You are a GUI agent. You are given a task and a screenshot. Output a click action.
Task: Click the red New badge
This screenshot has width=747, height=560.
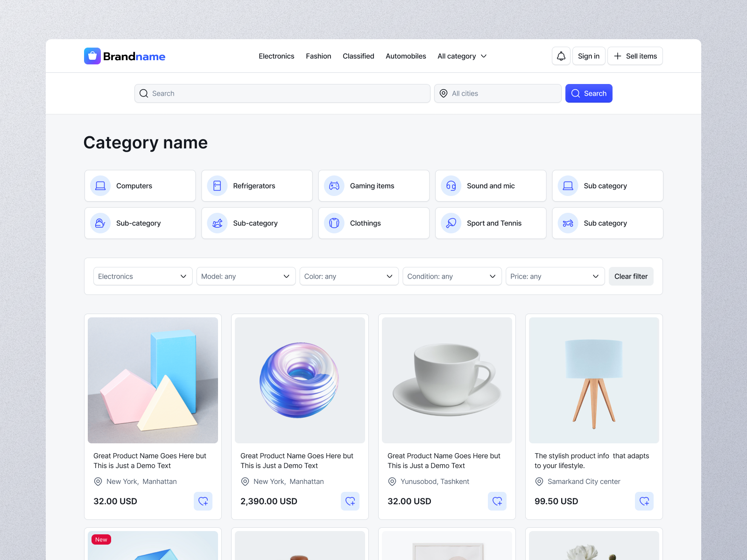pos(101,539)
